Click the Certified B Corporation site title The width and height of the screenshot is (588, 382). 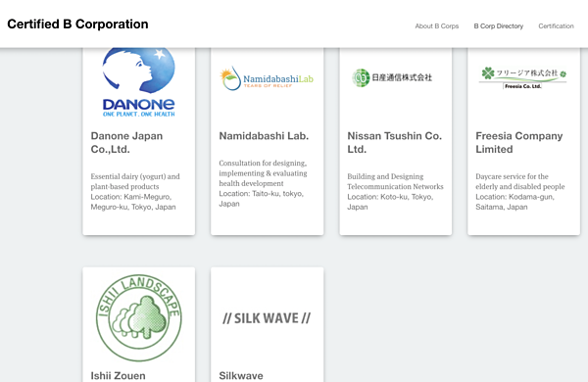77,24
